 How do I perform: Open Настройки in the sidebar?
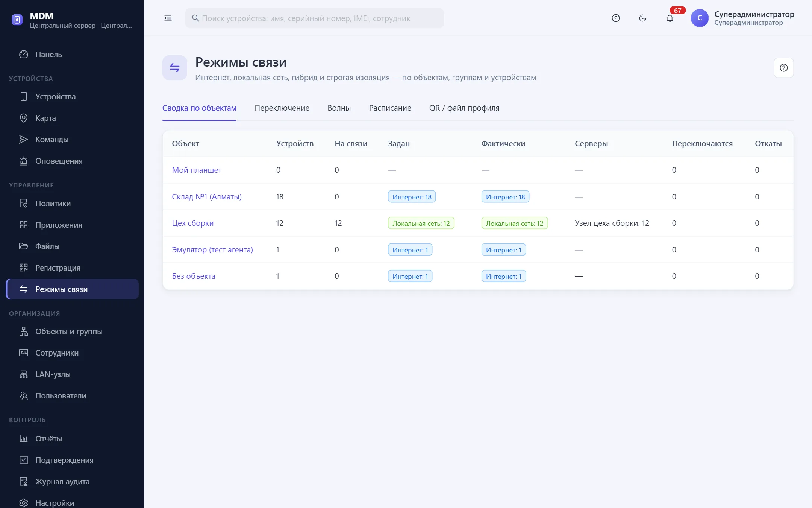(x=72, y=503)
